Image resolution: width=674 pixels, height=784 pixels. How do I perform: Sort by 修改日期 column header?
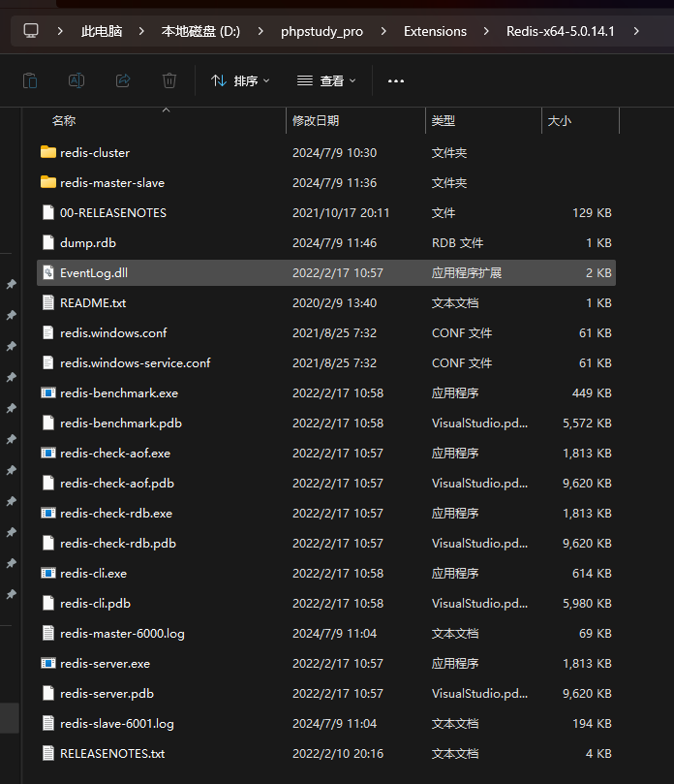[316, 120]
